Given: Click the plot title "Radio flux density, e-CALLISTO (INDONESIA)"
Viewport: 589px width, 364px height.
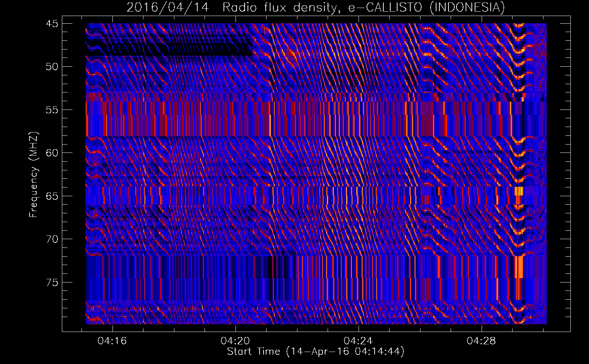Looking at the screenshot, I should 363,7.
